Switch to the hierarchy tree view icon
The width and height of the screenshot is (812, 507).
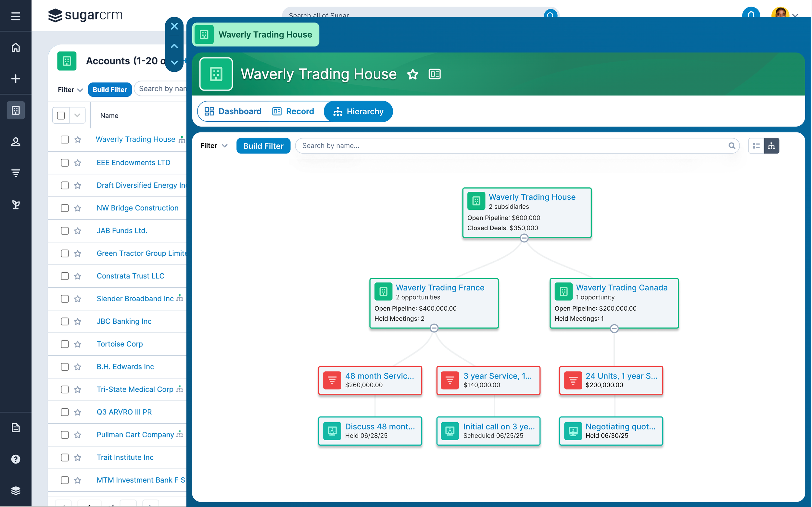pyautogui.click(x=771, y=145)
